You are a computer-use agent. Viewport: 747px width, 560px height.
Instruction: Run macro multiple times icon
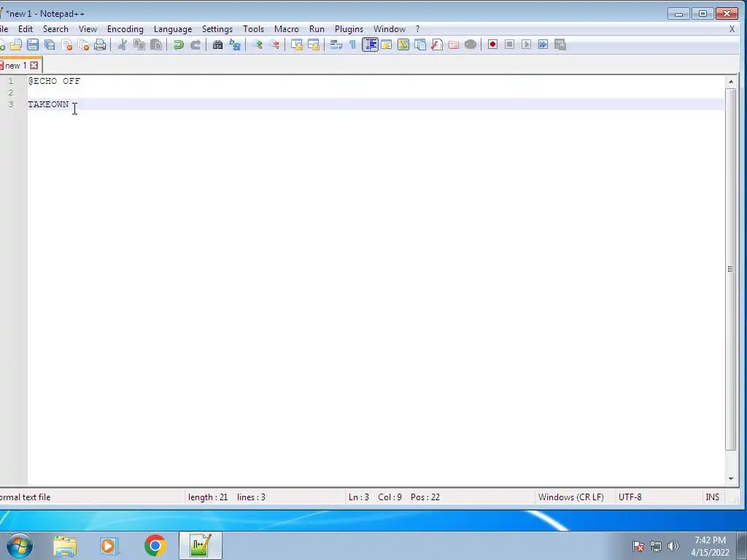pyautogui.click(x=543, y=44)
